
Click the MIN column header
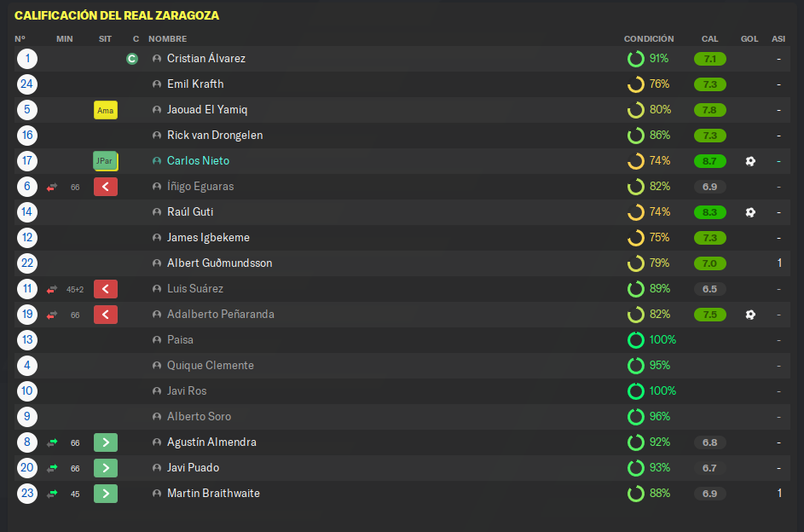pos(65,39)
